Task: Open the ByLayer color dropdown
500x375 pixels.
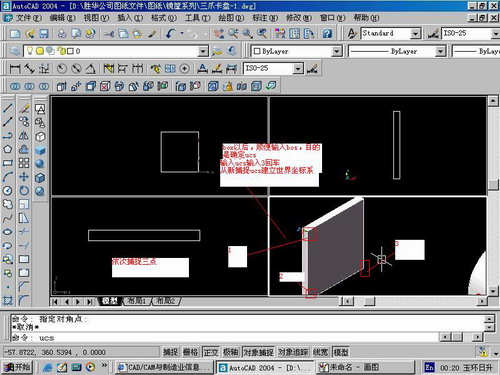Action: 337,51
